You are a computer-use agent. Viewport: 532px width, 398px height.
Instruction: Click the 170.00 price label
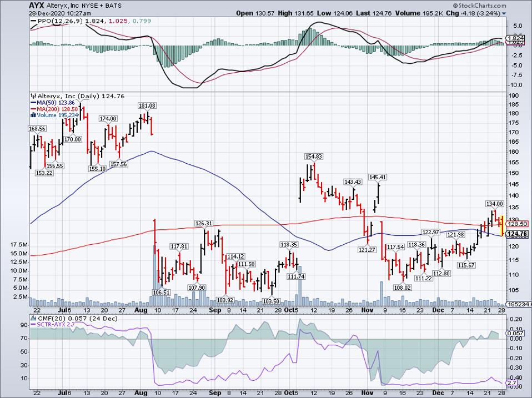[x=73, y=139]
